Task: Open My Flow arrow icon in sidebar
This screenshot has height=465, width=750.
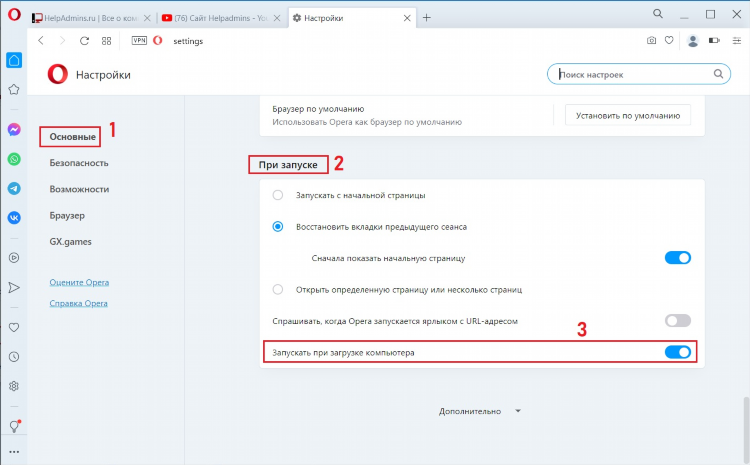Action: point(14,288)
